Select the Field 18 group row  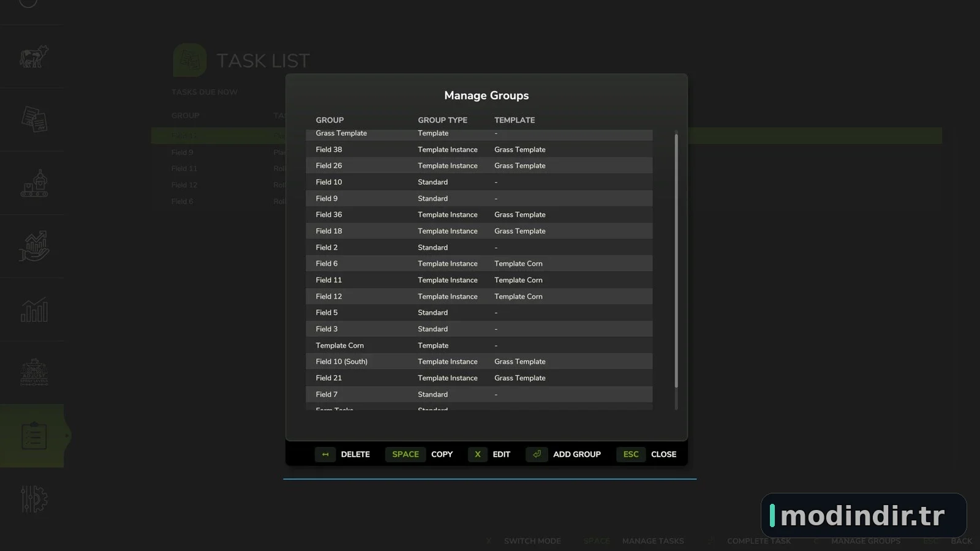tap(479, 231)
